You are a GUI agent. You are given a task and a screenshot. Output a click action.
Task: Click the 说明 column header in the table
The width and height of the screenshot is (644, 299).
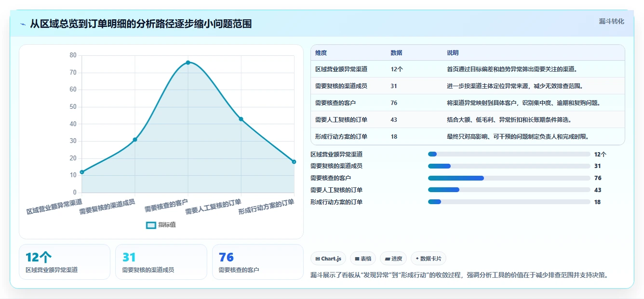[453, 53]
